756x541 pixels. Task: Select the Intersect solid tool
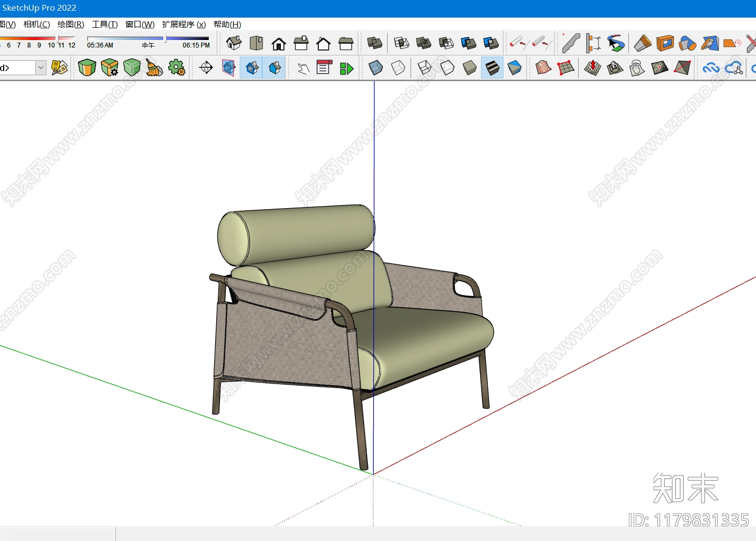click(x=401, y=43)
